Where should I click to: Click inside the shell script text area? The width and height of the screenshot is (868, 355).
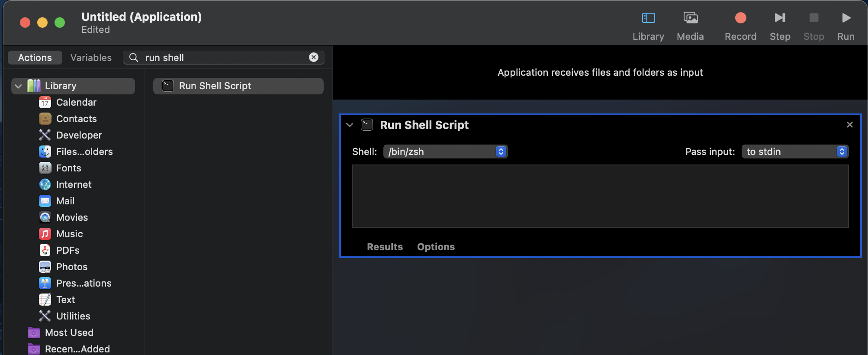coord(600,196)
